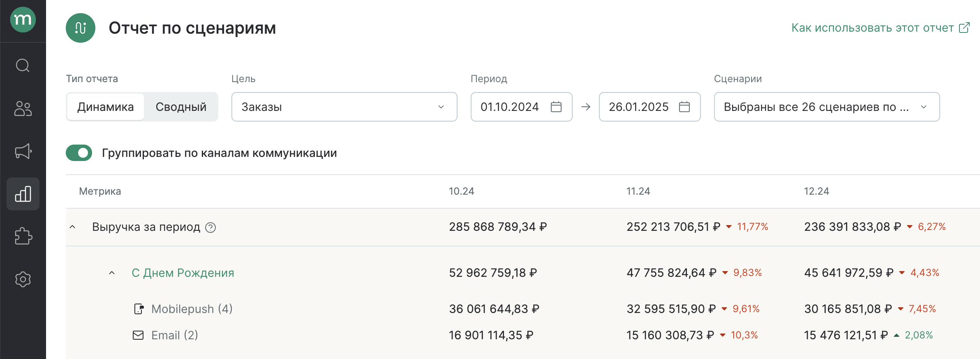
Task: Click revenue value 236 391 833,08 ₽
Action: pyautogui.click(x=853, y=227)
